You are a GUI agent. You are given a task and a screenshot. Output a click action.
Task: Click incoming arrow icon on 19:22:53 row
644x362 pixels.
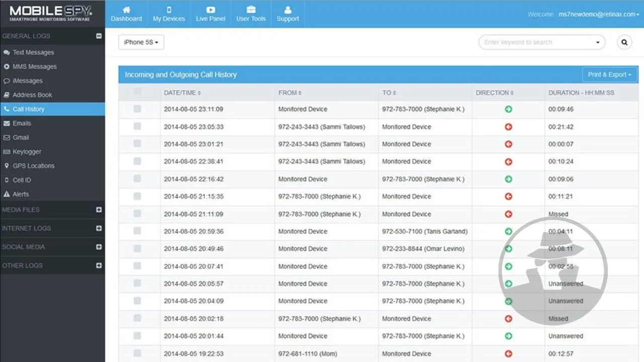[508, 353]
